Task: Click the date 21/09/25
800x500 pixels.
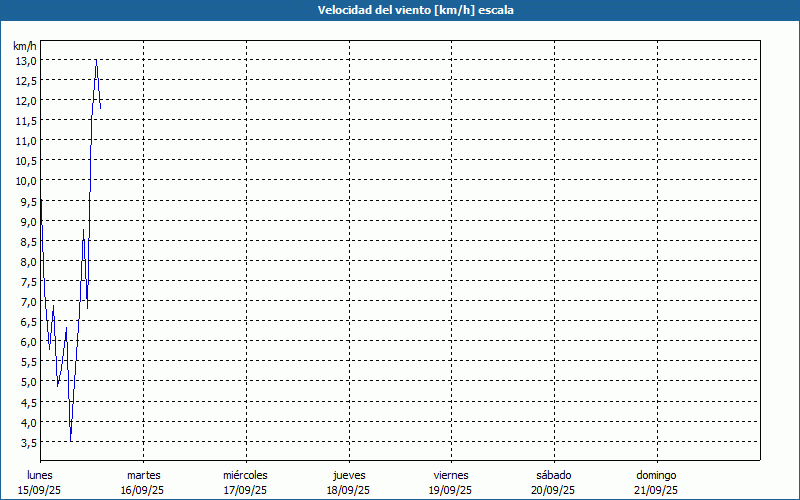Action: pos(656,490)
